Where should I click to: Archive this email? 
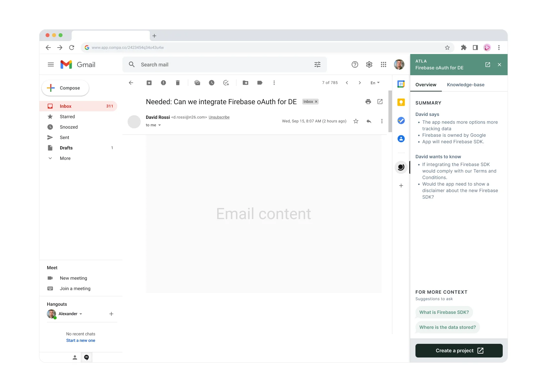[149, 83]
